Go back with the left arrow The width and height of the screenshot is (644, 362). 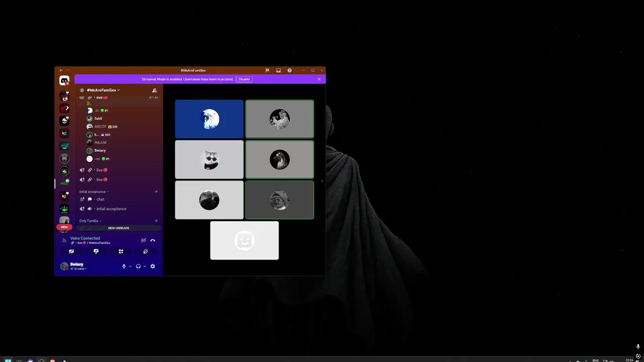pos(61,70)
